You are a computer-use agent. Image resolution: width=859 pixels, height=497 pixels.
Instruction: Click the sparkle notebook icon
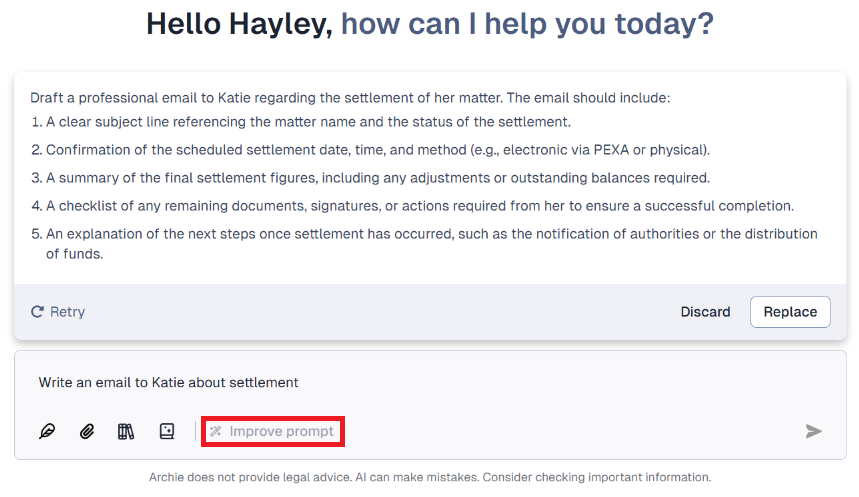pyautogui.click(x=167, y=432)
